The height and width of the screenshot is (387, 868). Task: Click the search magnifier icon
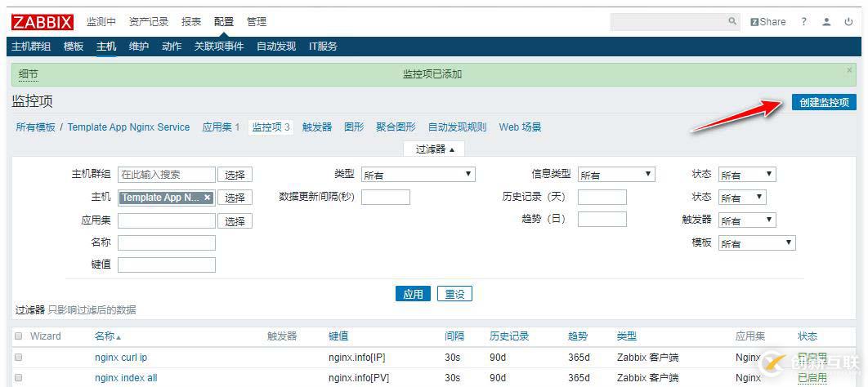tap(732, 21)
